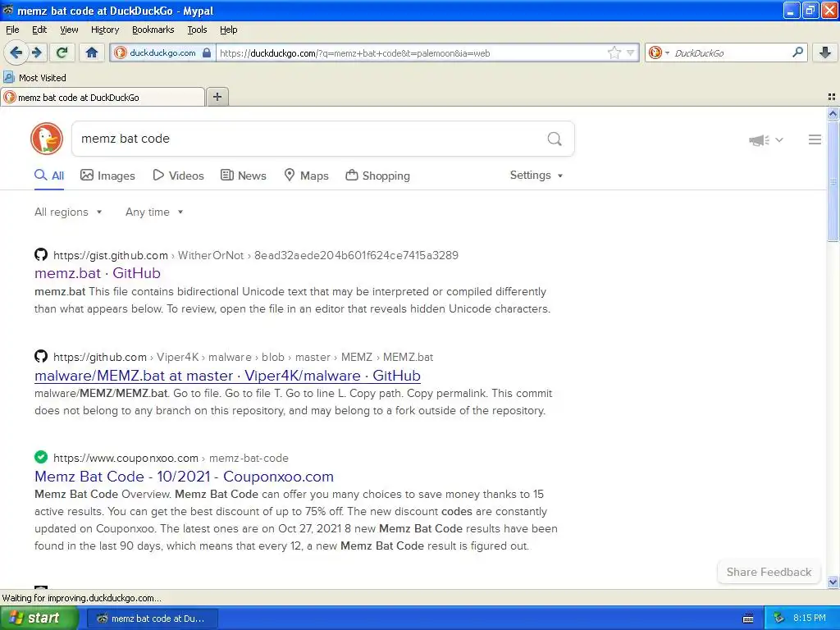Open the Any time filter dropdown
Image resolution: width=840 pixels, height=630 pixels.
tap(154, 212)
